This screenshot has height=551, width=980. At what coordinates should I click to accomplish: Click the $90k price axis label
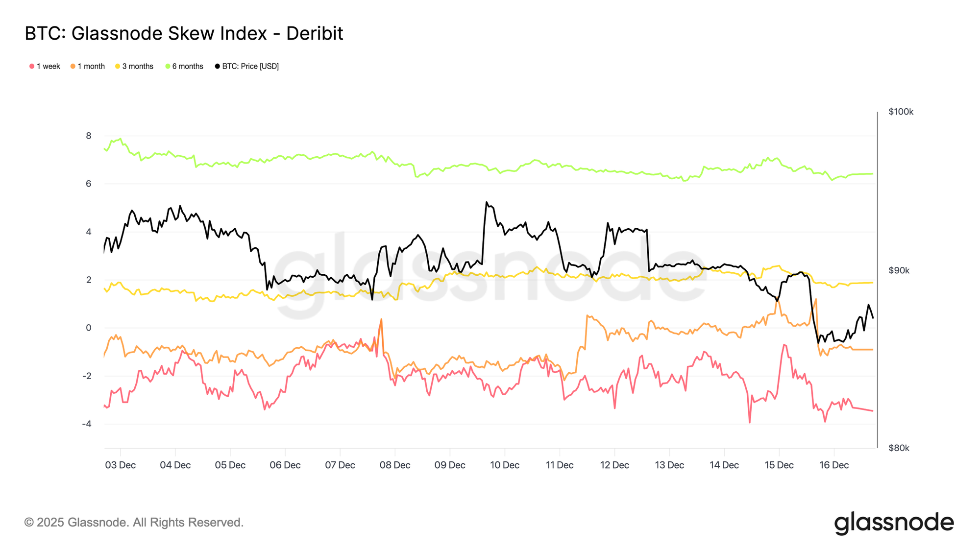coord(899,271)
